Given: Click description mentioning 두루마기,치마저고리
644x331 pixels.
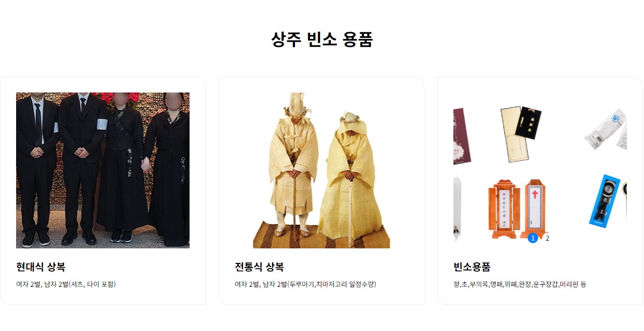Looking at the screenshot, I should click(305, 284).
